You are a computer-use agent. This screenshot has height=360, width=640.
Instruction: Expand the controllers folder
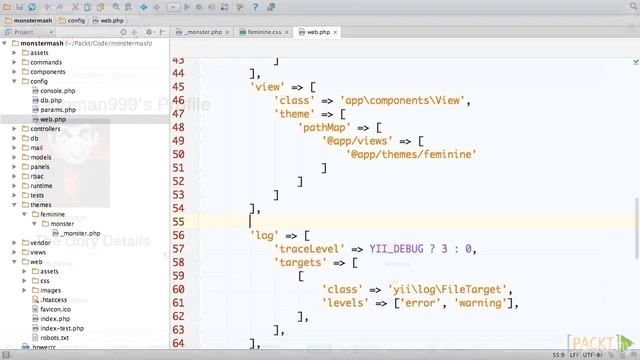click(x=15, y=129)
